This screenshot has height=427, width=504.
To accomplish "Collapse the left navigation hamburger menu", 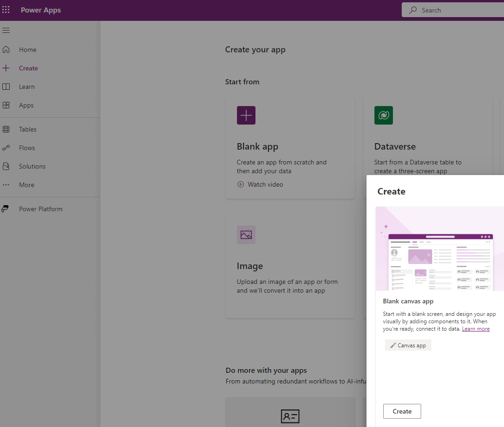I will coord(6,31).
